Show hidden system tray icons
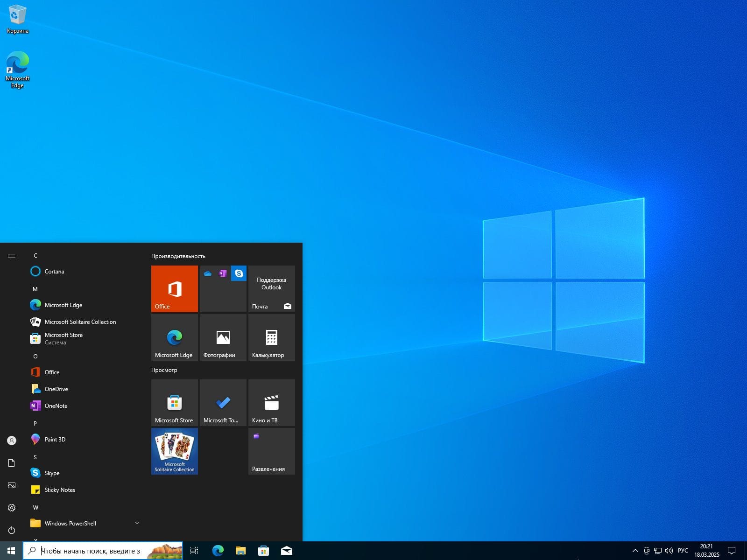Viewport: 747px width, 560px height. [x=635, y=551]
